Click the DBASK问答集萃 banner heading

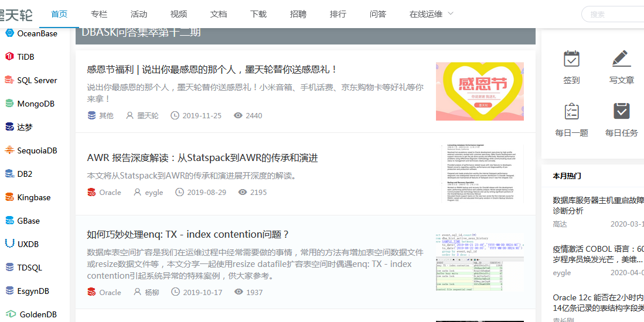click(141, 32)
